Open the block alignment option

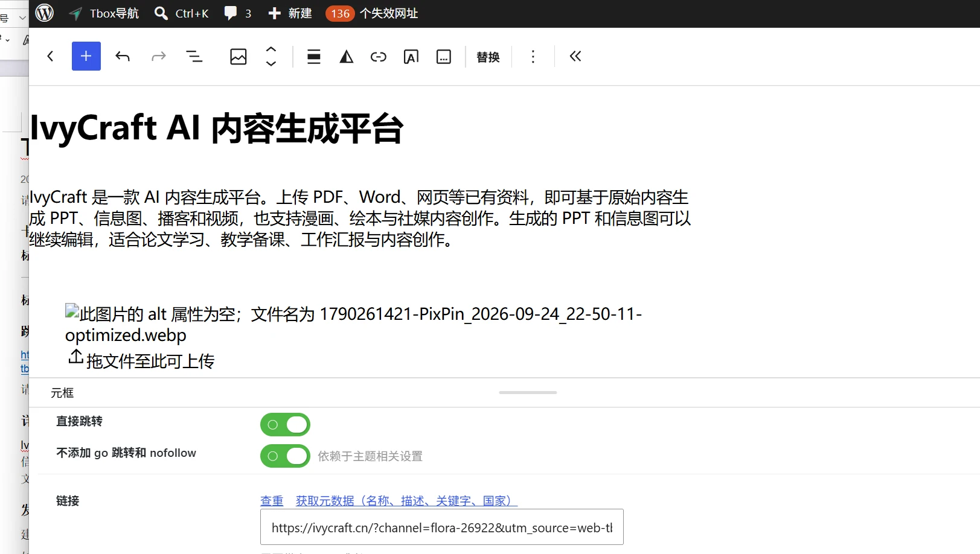point(314,57)
